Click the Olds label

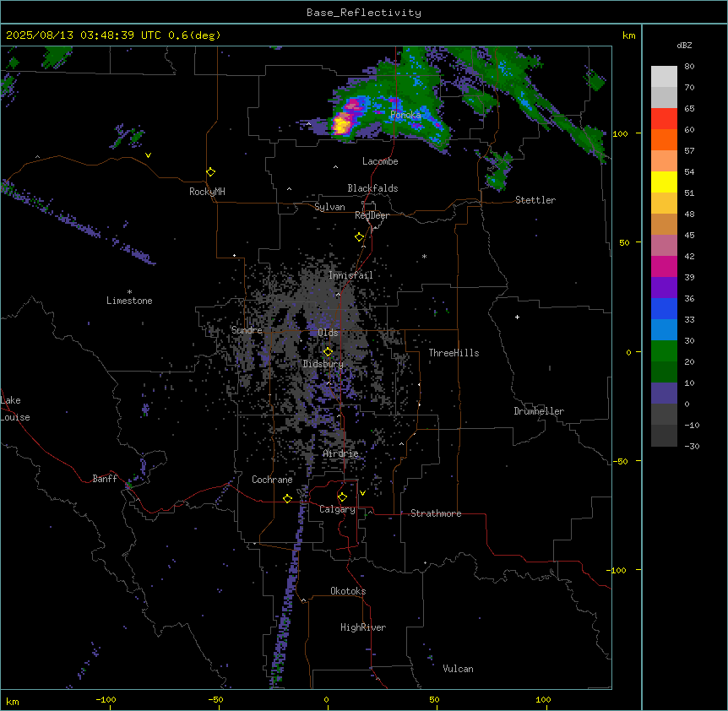(x=328, y=333)
